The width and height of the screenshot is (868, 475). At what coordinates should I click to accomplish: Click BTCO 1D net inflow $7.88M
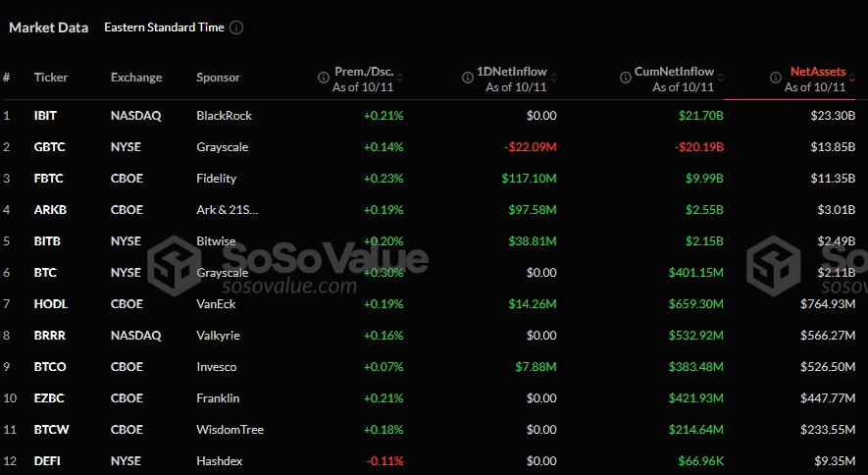click(536, 367)
